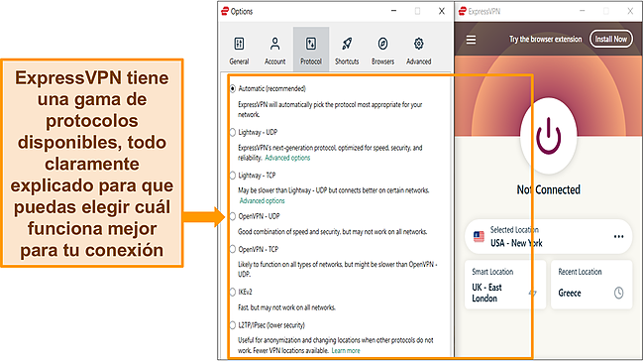Click the 'Not Connected' status text

pyautogui.click(x=548, y=189)
